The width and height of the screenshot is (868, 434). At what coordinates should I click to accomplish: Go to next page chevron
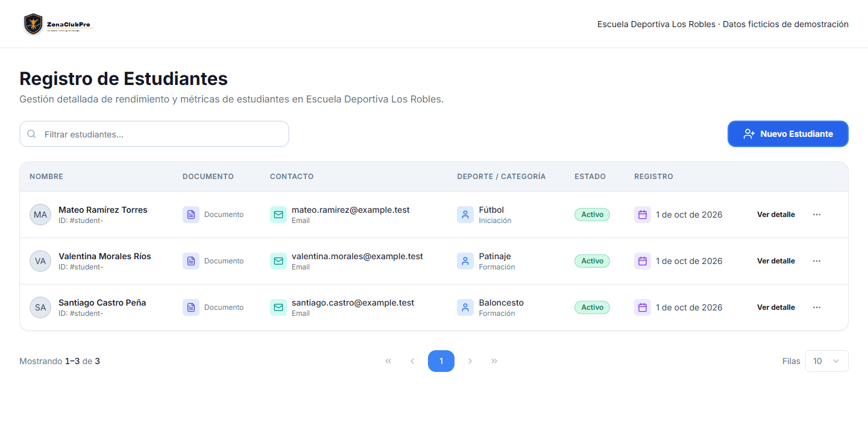470,361
